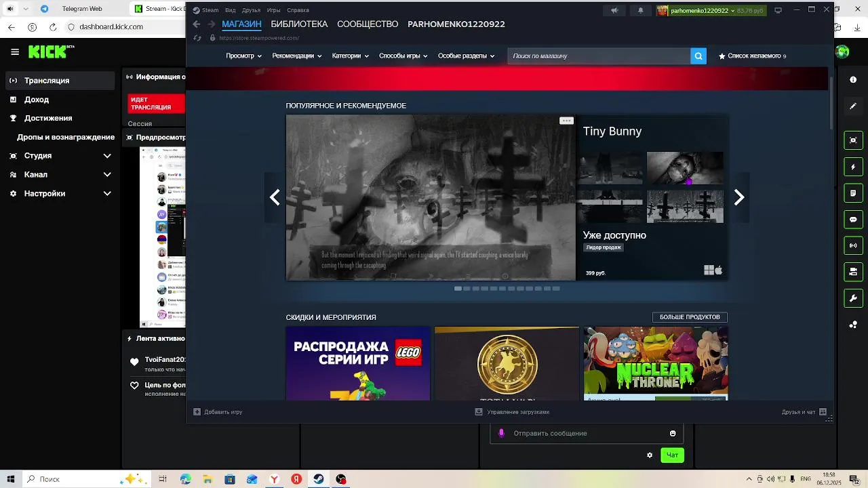The height and width of the screenshot is (488, 868).
Task: Open the Kick hamburger menu
Action: (x=15, y=52)
